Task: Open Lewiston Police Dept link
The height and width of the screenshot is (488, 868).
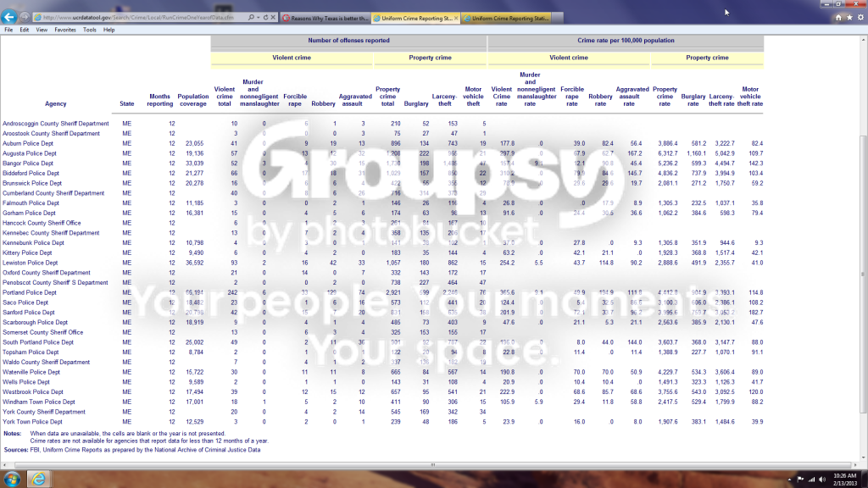Action: point(30,263)
